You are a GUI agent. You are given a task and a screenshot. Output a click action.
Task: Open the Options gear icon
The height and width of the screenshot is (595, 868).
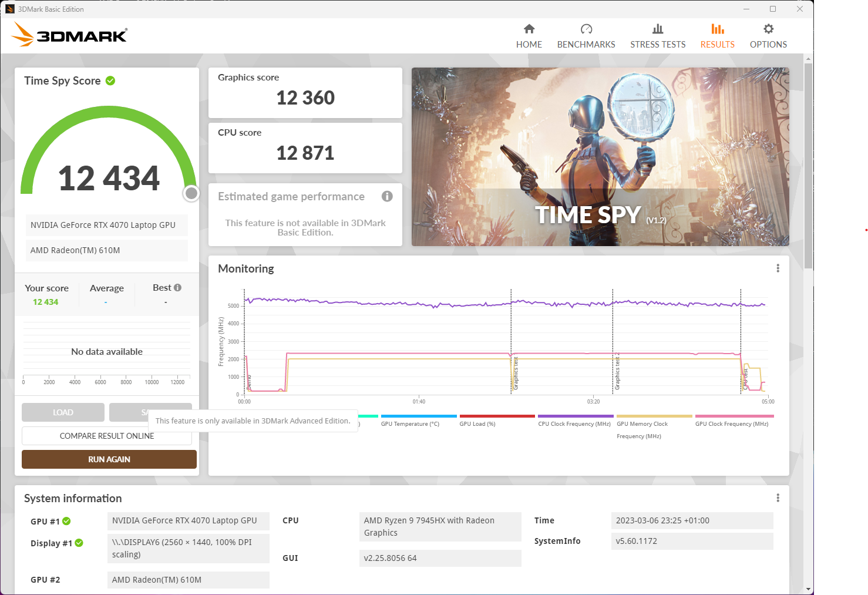pos(768,29)
